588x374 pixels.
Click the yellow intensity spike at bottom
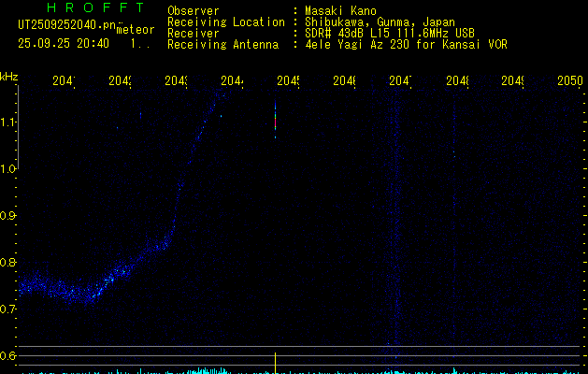[275, 362]
